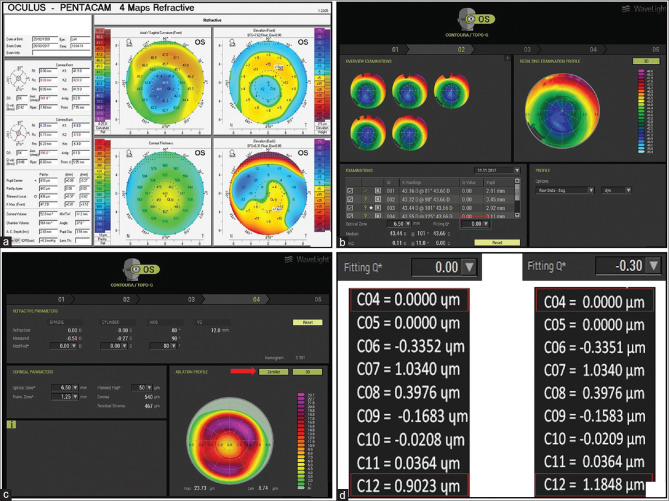Click the detail box icon in row 002
669x501 pixels.
coord(378,199)
